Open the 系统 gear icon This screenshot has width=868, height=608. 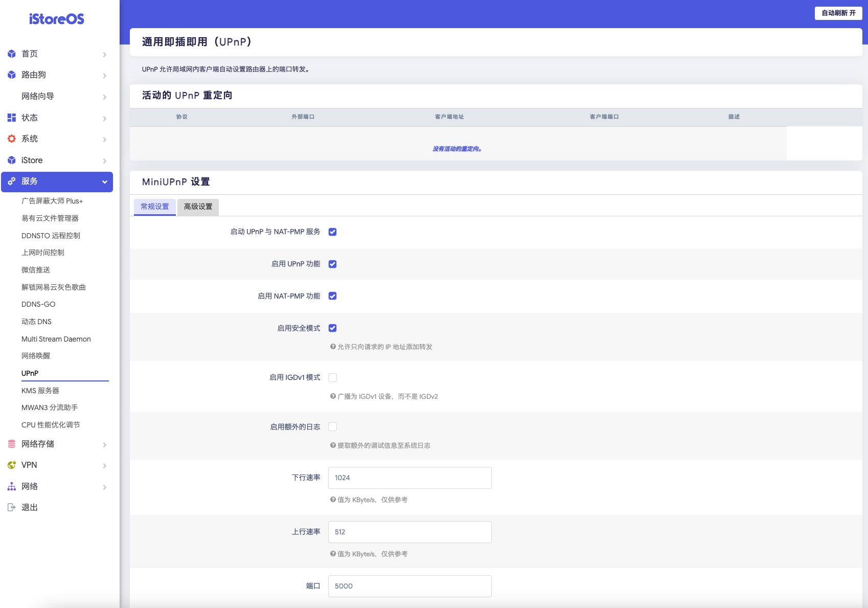click(11, 138)
